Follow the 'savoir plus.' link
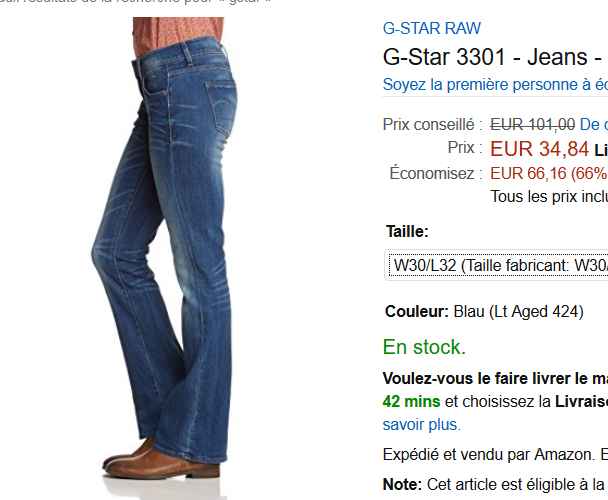Screen dimensions: 608x500 click(x=422, y=425)
